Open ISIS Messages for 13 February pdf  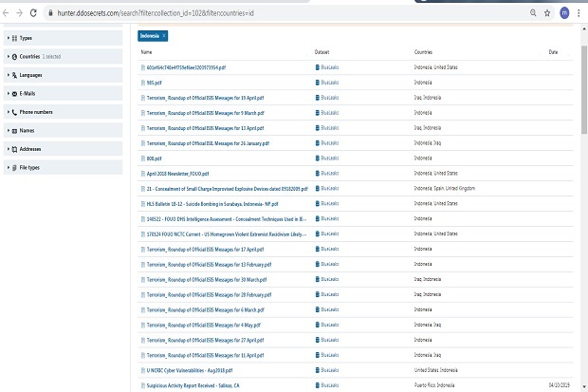209,264
